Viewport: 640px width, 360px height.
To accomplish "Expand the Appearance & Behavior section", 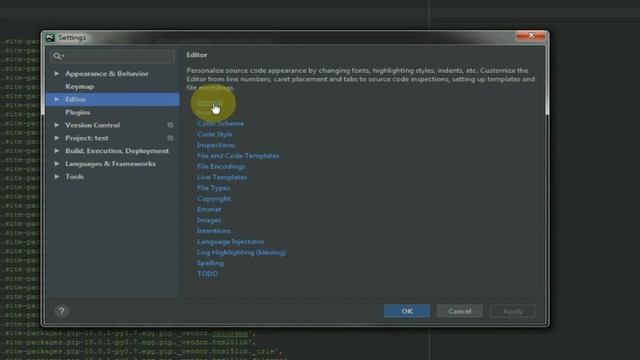I will 57,73.
